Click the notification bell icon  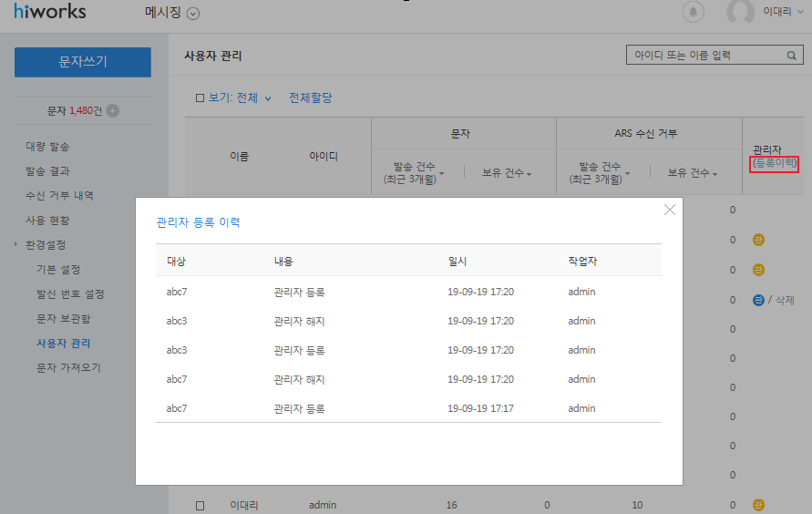click(694, 12)
